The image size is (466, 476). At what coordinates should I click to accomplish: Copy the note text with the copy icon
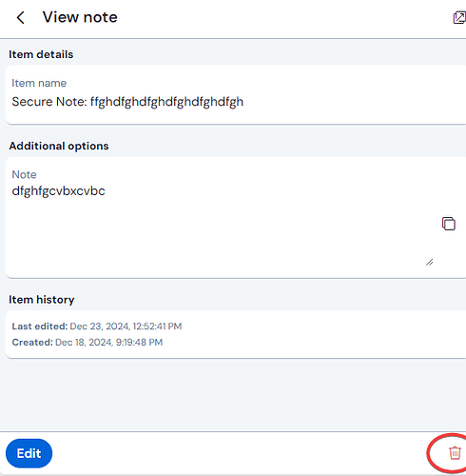pos(449,224)
